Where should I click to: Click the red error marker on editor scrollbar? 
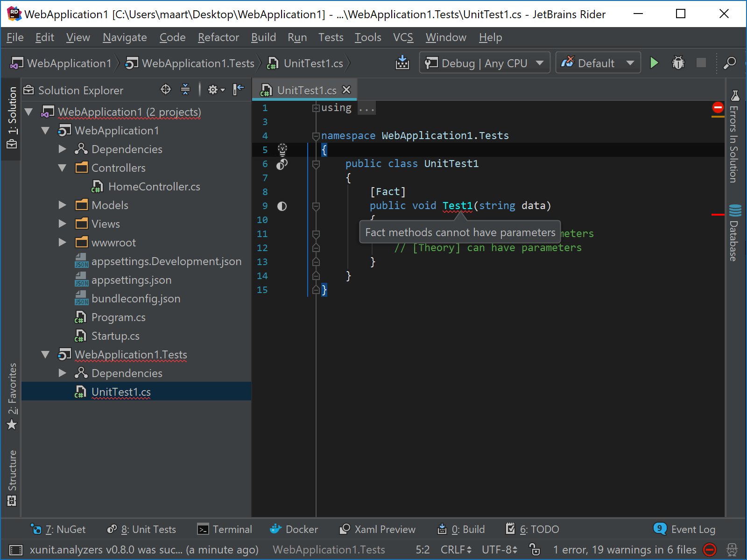(x=718, y=215)
